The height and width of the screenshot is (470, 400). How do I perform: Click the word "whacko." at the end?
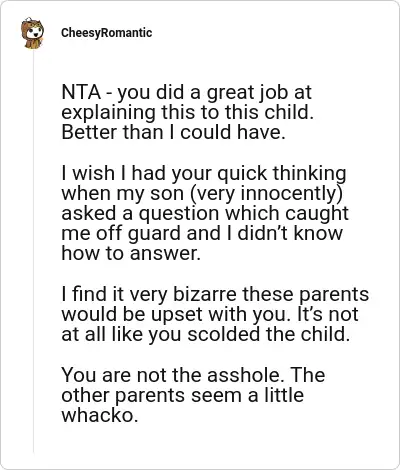[x=100, y=415]
